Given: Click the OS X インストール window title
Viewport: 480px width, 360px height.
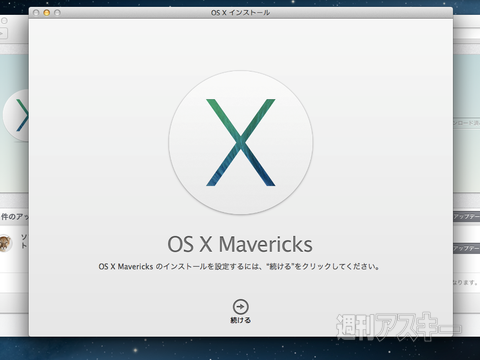Looking at the screenshot, I should pos(240,13).
